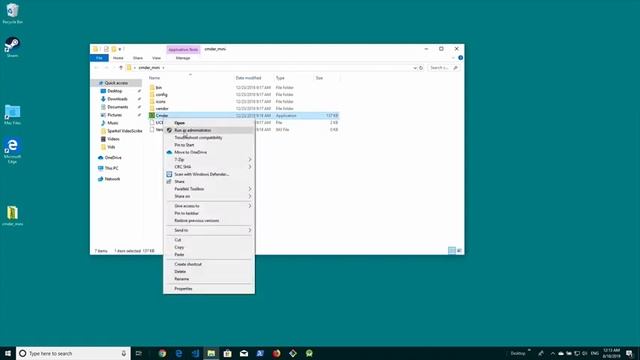Select Scan with Windows Defender

pyautogui.click(x=209, y=174)
